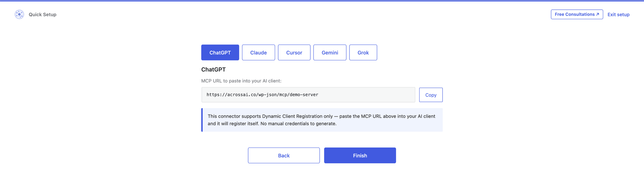Open Free Consultations link

tap(577, 14)
